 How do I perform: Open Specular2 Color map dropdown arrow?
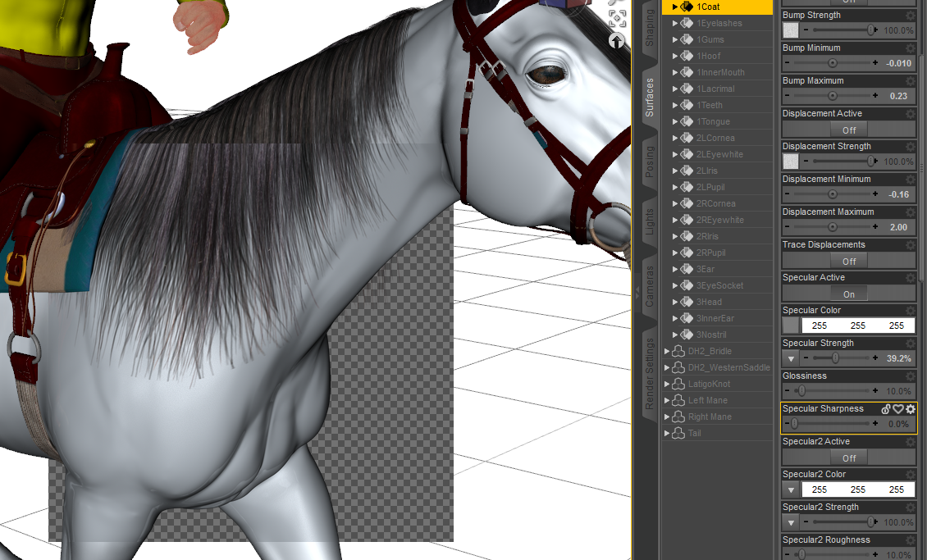[791, 489]
